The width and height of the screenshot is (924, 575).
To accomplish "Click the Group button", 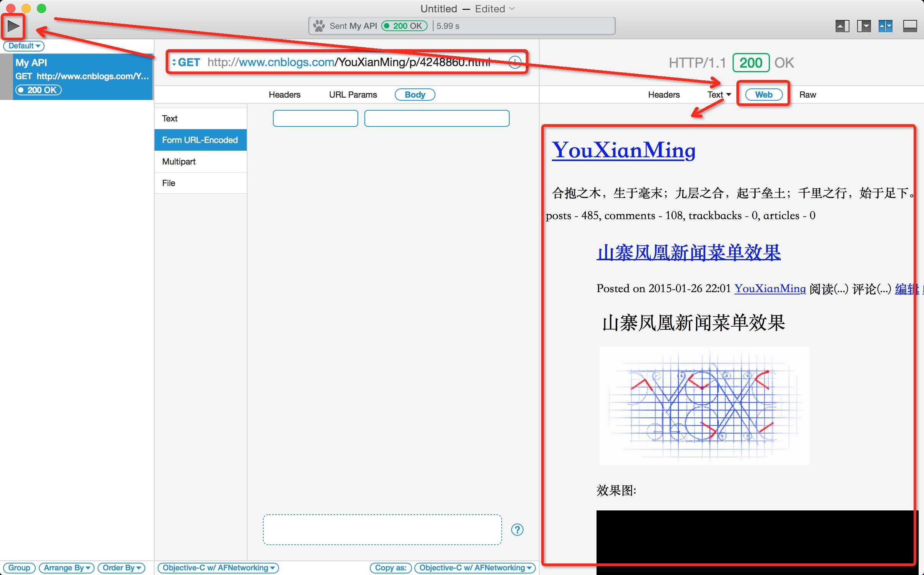I will click(x=19, y=568).
